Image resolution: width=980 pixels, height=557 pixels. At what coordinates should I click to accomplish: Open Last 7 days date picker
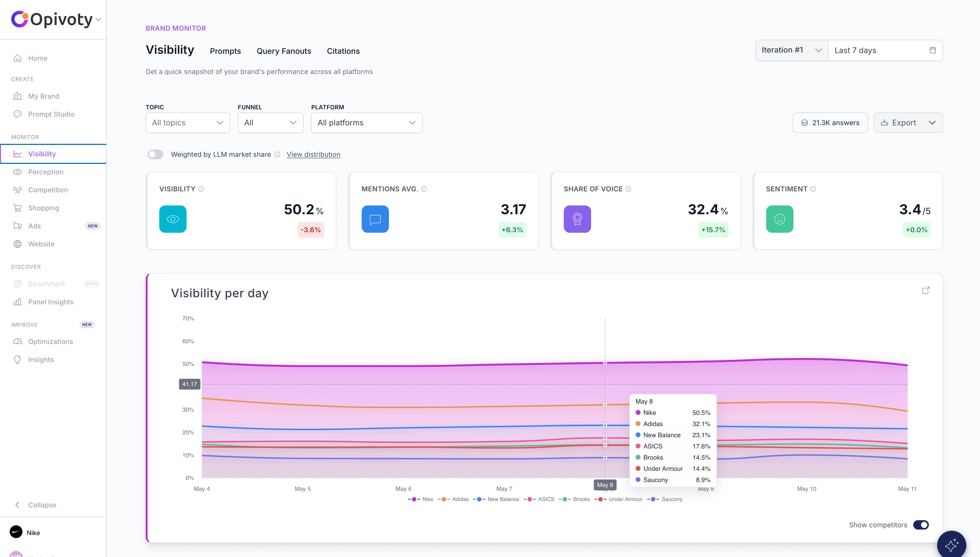pyautogui.click(x=885, y=50)
